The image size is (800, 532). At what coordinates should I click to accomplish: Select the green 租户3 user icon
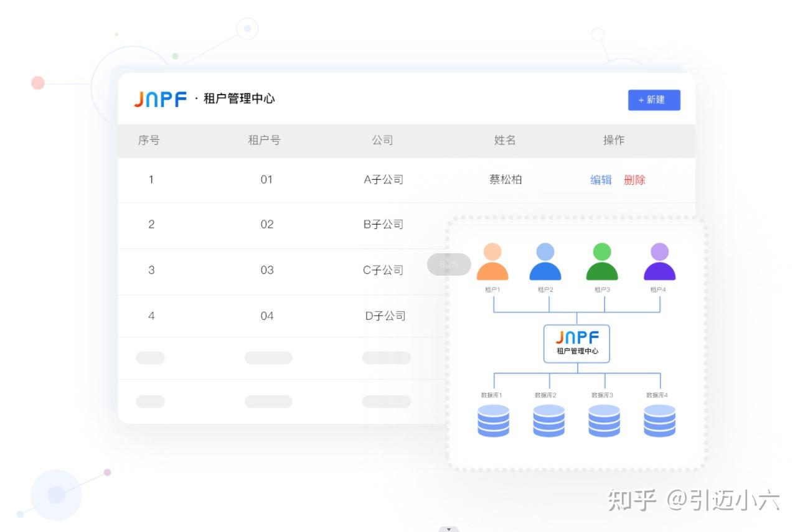pyautogui.click(x=601, y=264)
